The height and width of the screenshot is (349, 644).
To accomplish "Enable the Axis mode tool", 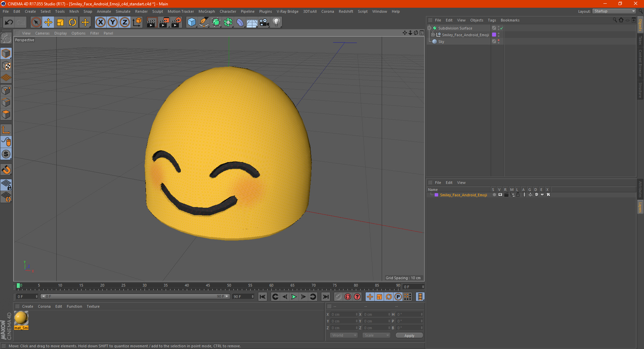I will point(6,130).
